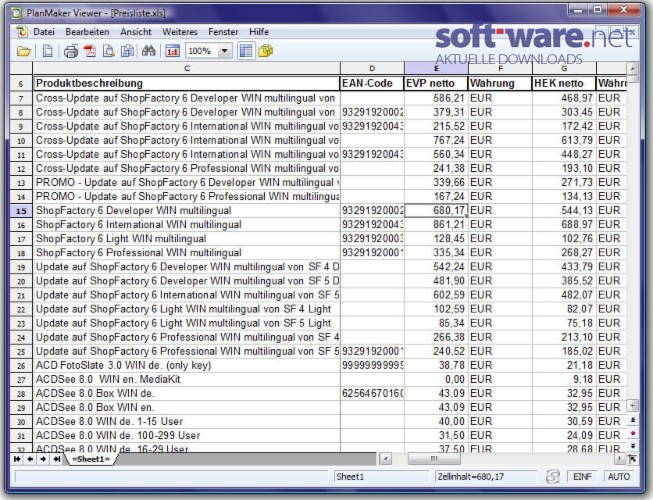Set actual size with 1:1 icon
The width and height of the screenshot is (653, 500).
click(172, 51)
